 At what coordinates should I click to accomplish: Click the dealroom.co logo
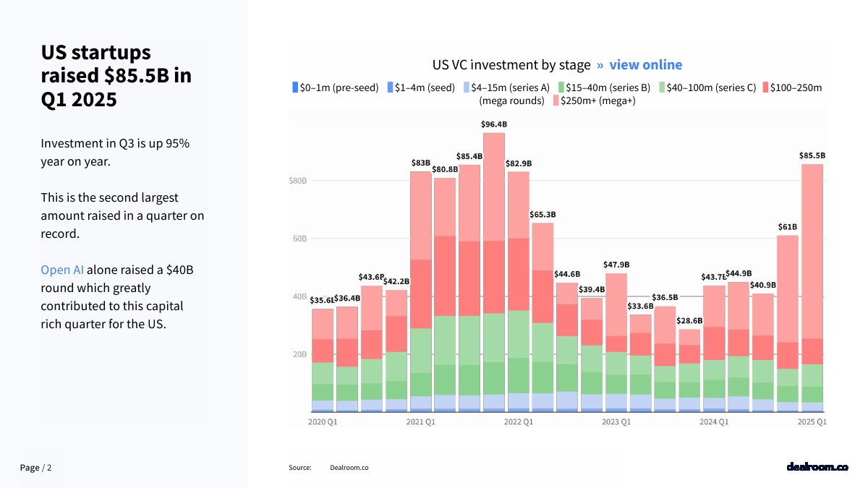(817, 467)
